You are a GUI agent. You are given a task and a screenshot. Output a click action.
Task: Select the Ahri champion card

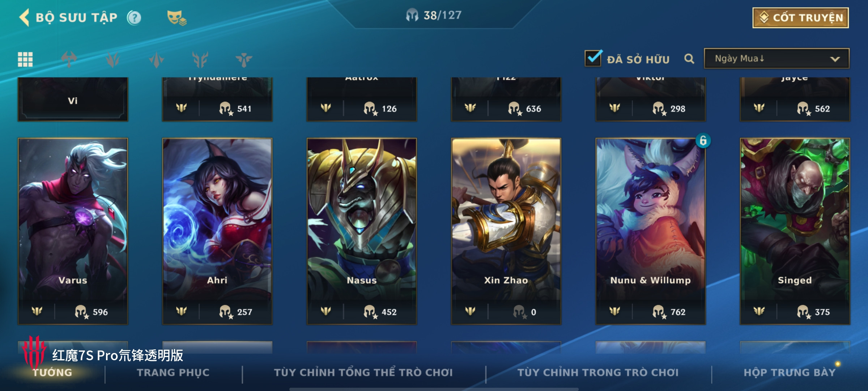(217, 231)
